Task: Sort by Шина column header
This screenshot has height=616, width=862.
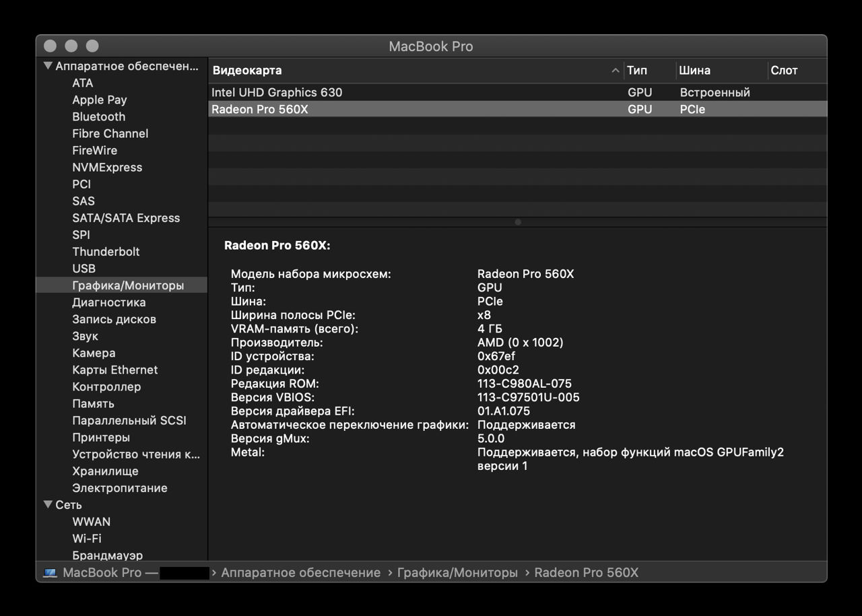Action: [x=721, y=70]
